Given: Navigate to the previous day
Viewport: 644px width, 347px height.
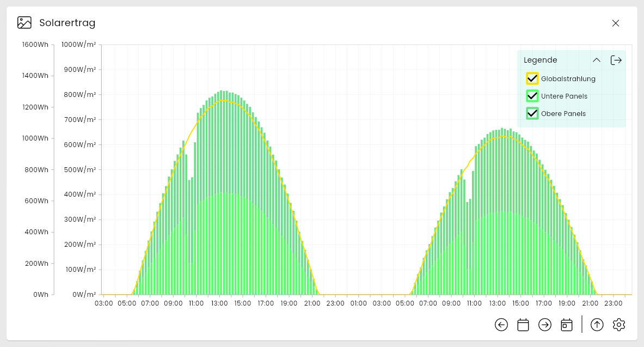Looking at the screenshot, I should [501, 325].
